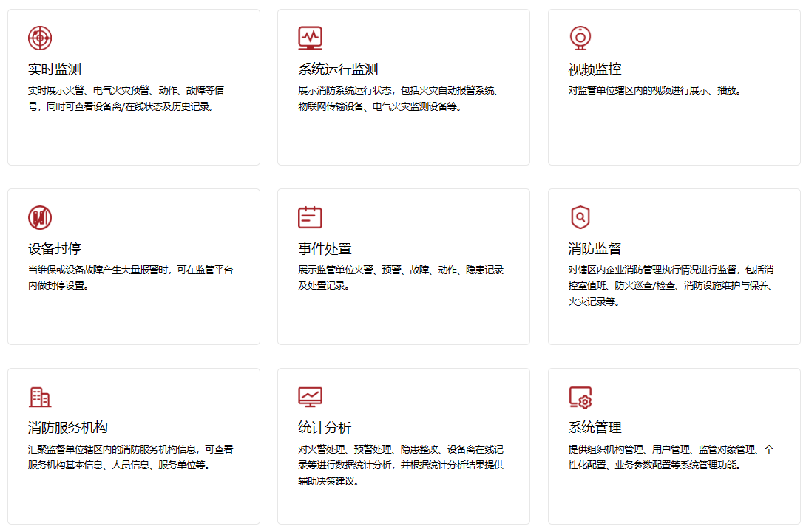Click the heartbeat monitor icon for 系统运行监测
The image size is (806, 532).
click(x=310, y=38)
